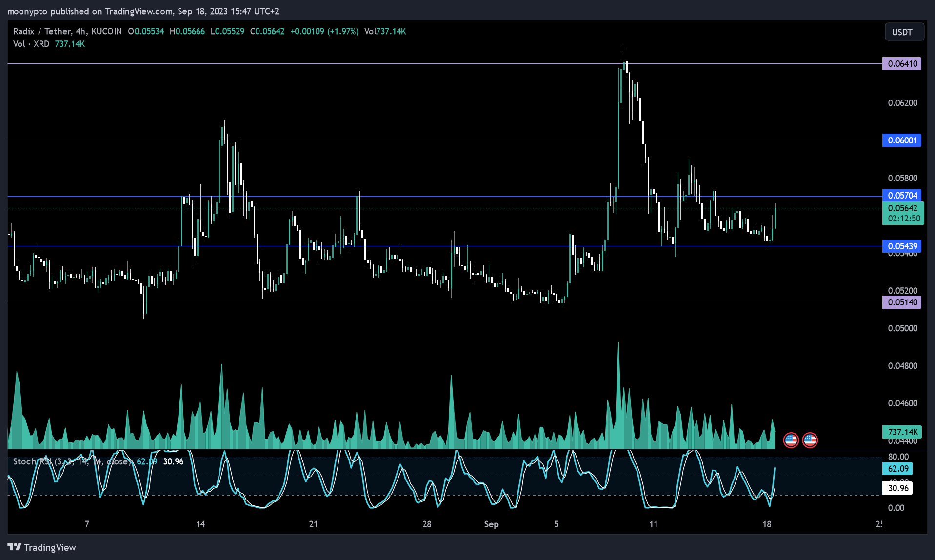Click the date label 11 on time axis
Screen dimensions: 935x560
[x=654, y=524]
